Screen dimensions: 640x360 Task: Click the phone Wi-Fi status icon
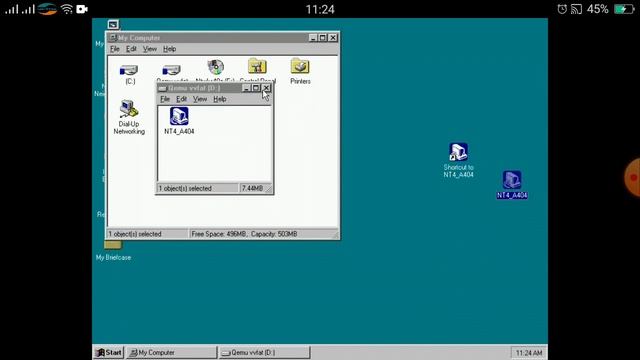click(x=67, y=9)
